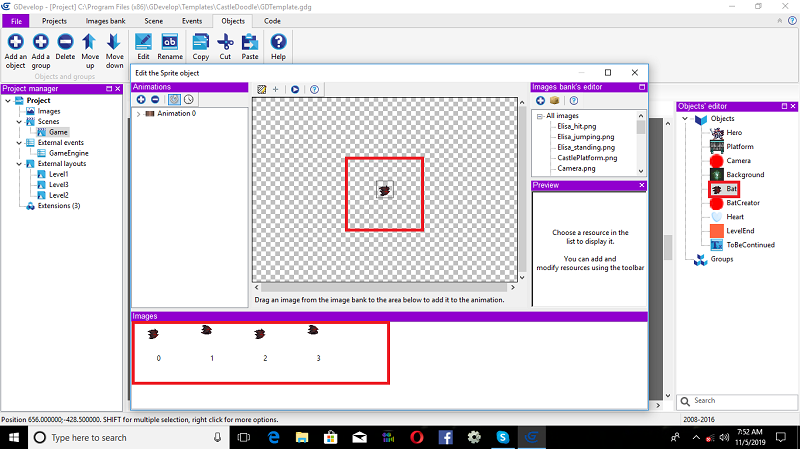This screenshot has height=449, width=800.
Task: Click the Add a group icon
Action: (40, 42)
